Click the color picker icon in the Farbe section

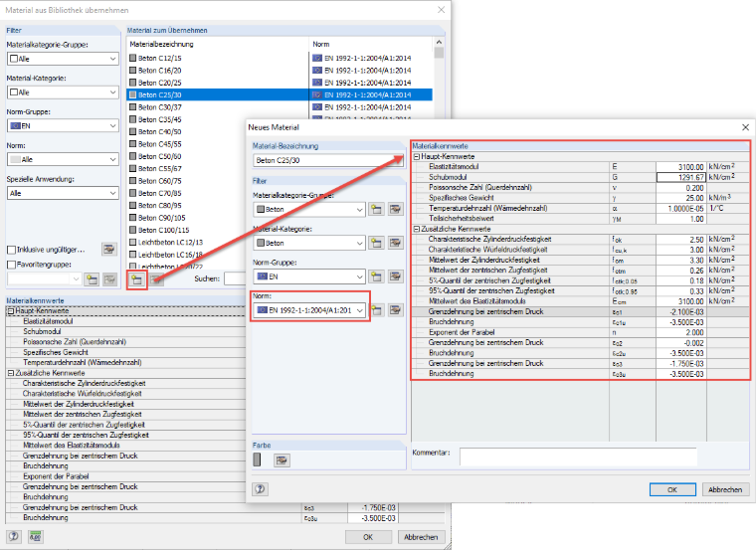282,460
